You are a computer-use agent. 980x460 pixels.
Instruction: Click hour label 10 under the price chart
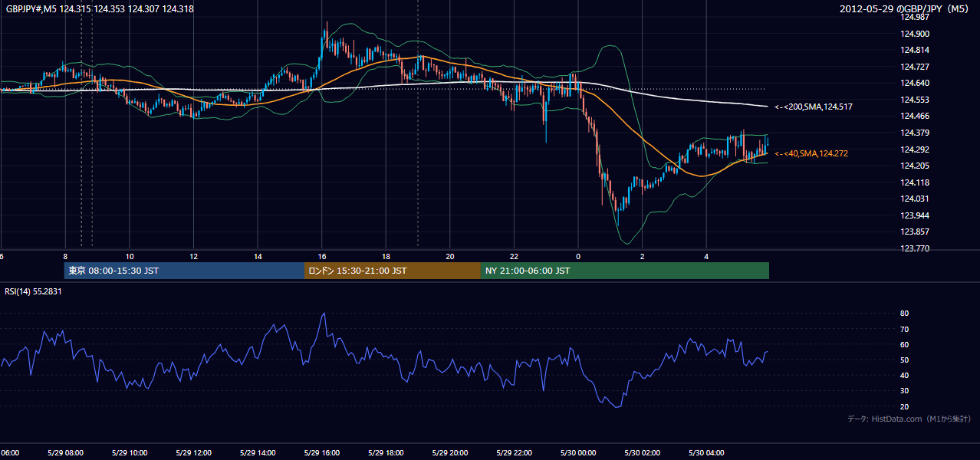coord(130,256)
